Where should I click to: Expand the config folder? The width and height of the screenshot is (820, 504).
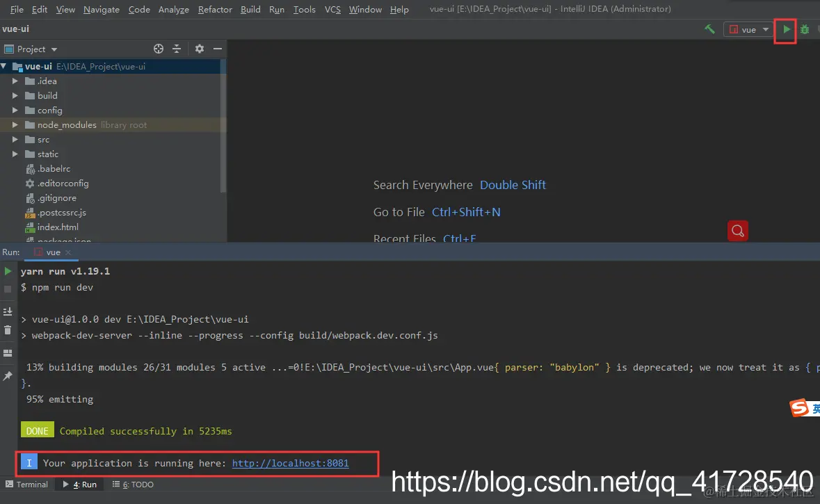15,111
